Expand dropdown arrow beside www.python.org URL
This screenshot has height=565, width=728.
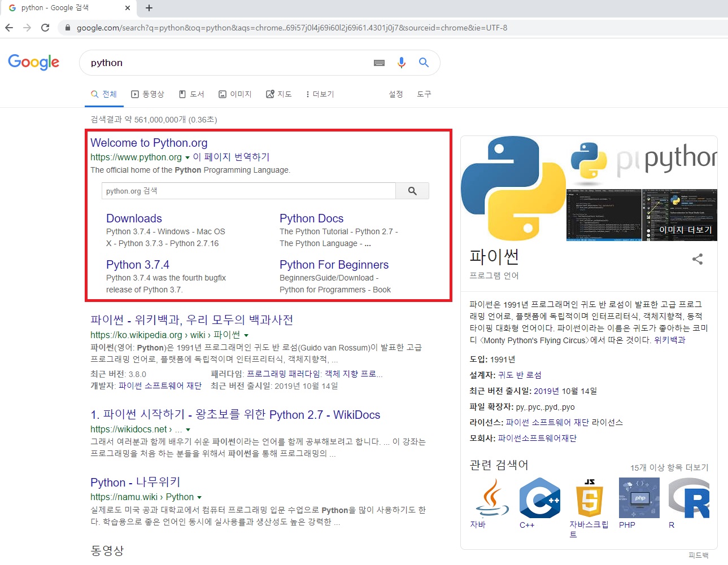coord(188,158)
